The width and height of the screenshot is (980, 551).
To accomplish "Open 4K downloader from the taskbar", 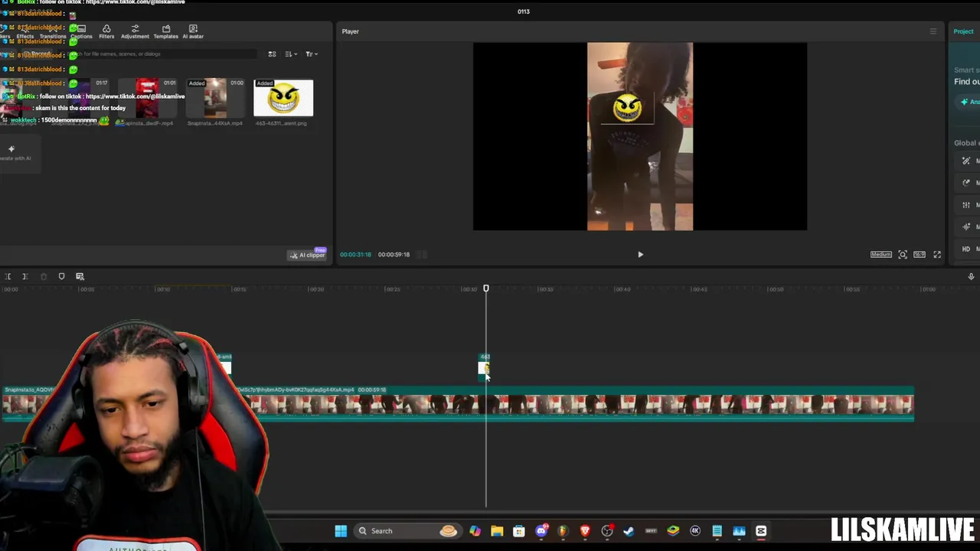I will [695, 531].
